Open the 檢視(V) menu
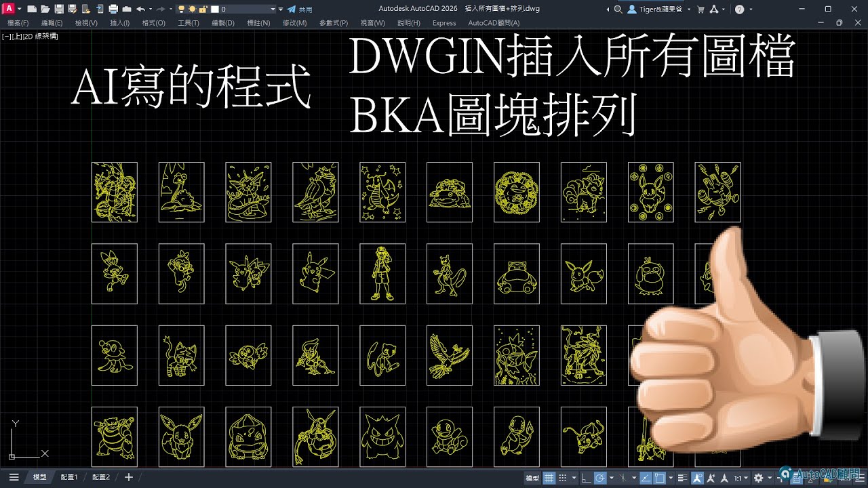868x488 pixels. [86, 23]
